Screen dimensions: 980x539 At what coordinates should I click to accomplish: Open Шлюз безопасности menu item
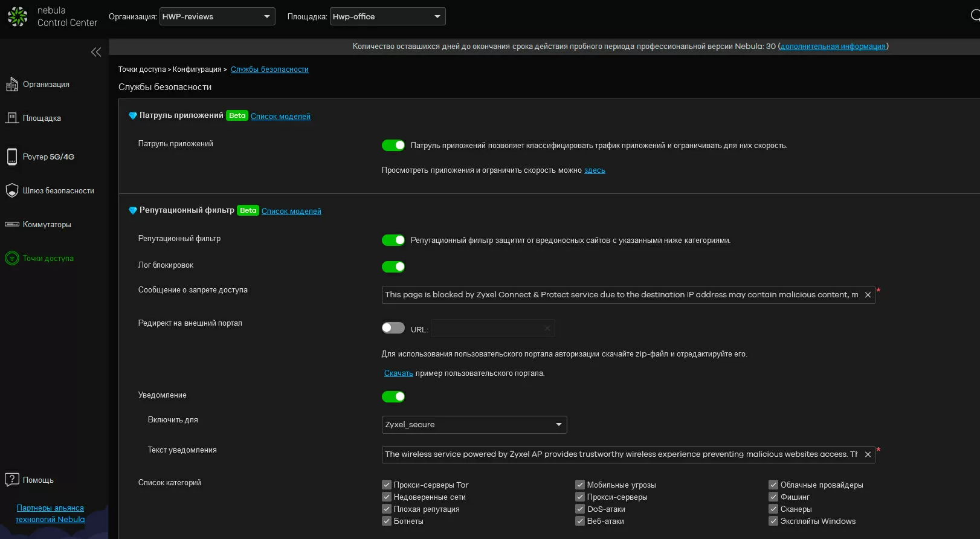click(59, 191)
